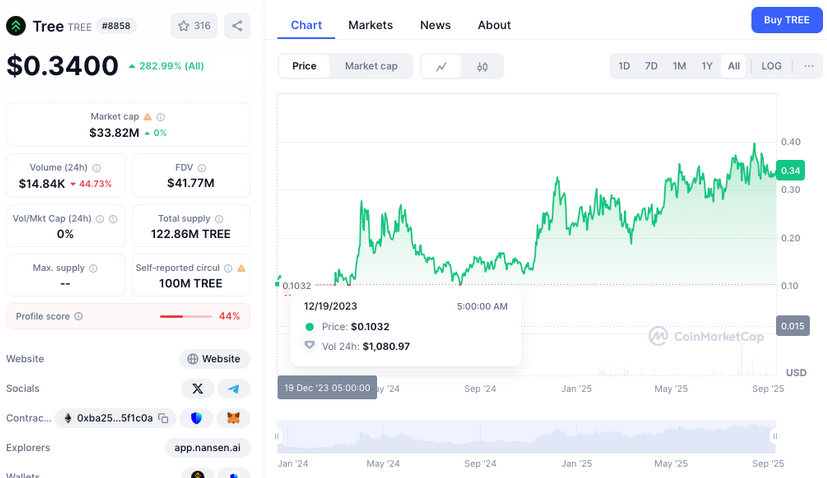This screenshot has height=478, width=827.
Task: Open the News tab
Action: coord(435,25)
